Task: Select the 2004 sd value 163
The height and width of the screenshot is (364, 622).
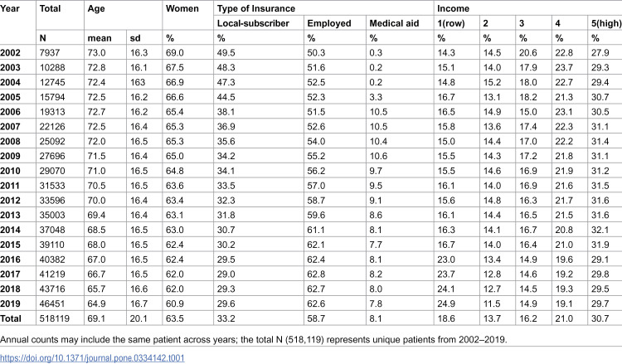Action: 138,82
